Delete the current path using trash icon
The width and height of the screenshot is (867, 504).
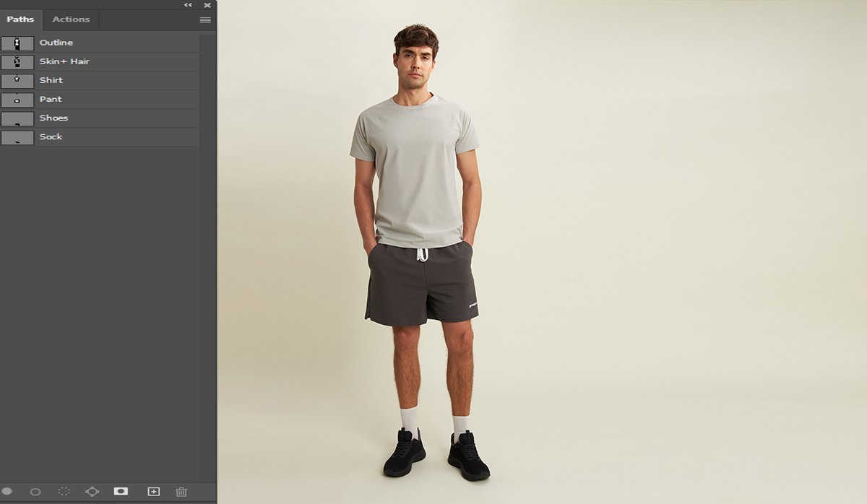pos(181,492)
